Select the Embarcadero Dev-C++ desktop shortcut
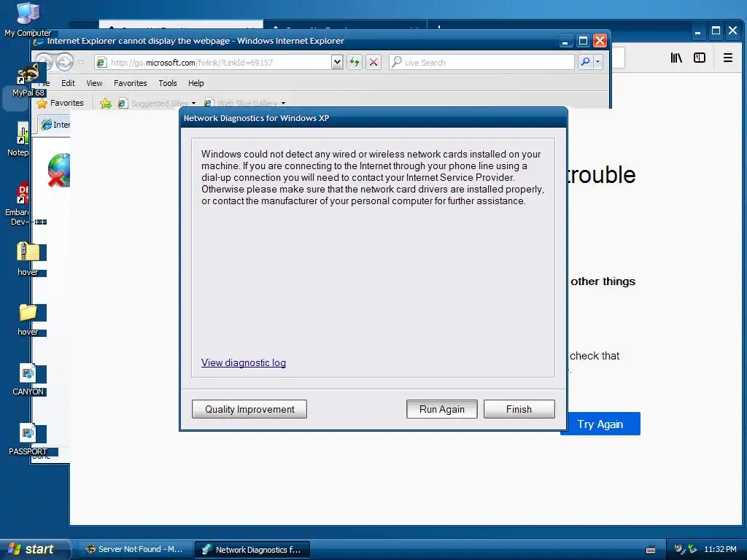Screen dimensions: 747x560 coord(18,204)
